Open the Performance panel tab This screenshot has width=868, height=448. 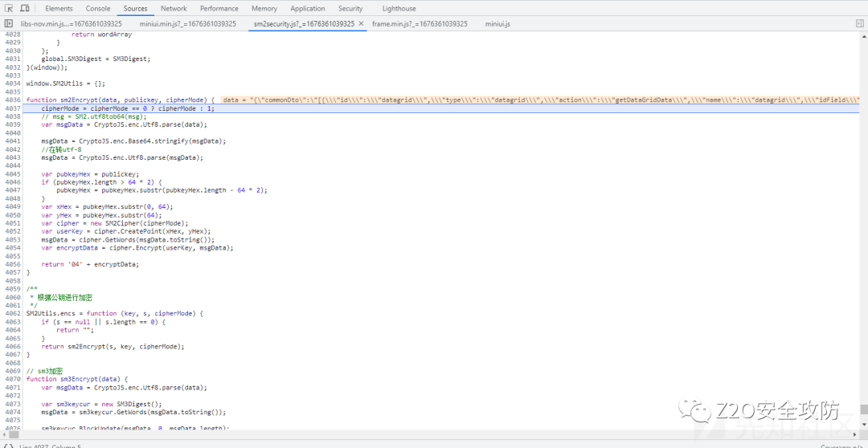click(219, 8)
